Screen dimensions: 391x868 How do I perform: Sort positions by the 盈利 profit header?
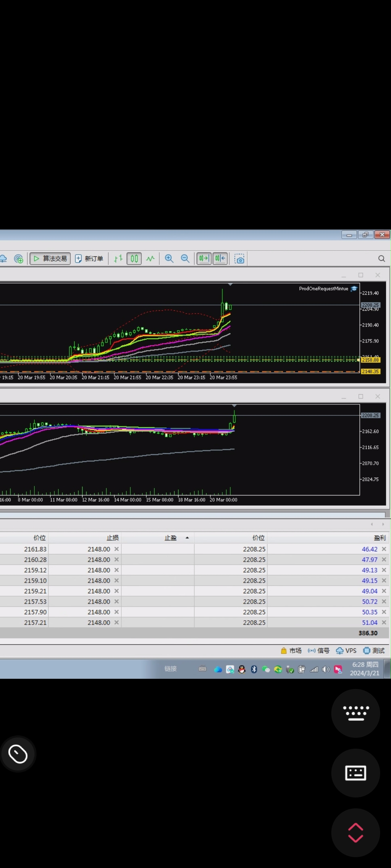(x=379, y=538)
